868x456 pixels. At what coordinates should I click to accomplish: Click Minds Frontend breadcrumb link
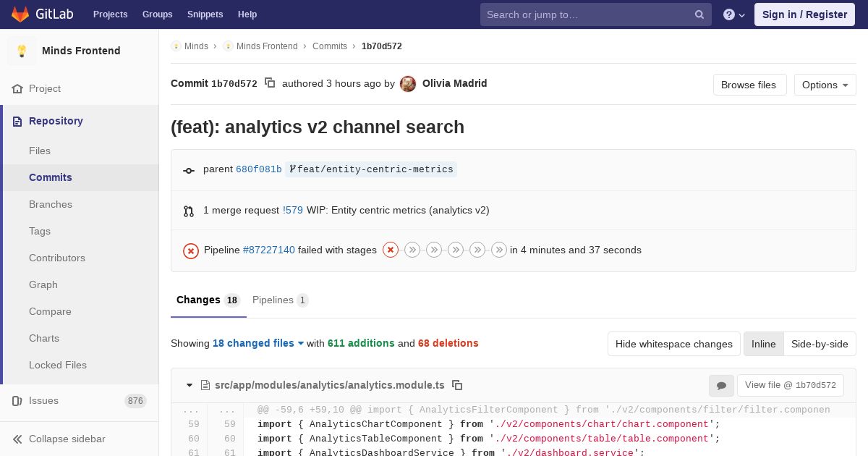click(x=267, y=46)
